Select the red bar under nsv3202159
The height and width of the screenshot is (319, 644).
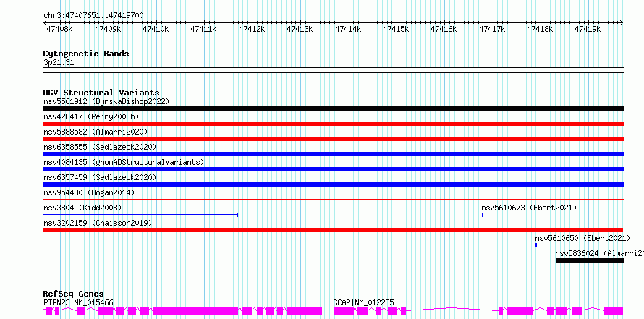click(333, 230)
